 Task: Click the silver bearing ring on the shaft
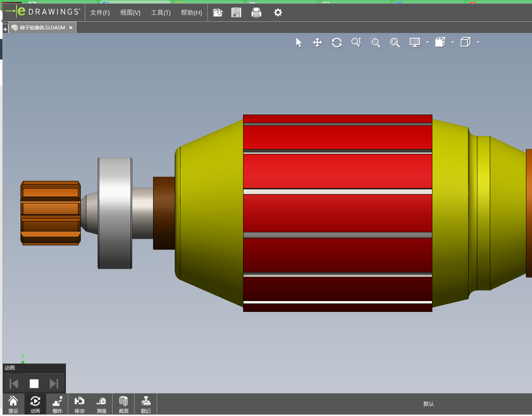point(115,213)
